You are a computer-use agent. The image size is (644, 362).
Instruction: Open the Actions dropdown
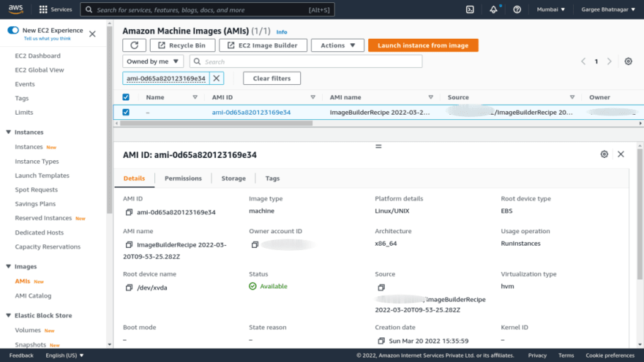coord(337,45)
